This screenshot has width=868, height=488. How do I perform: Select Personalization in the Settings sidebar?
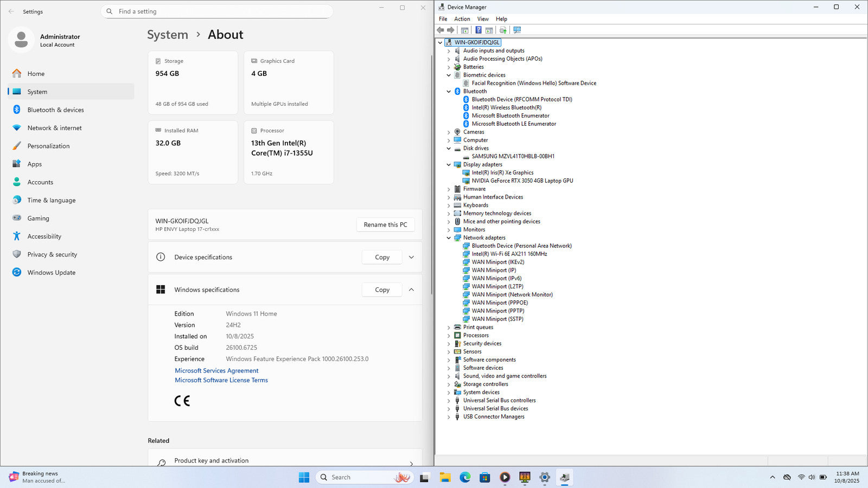click(x=48, y=146)
